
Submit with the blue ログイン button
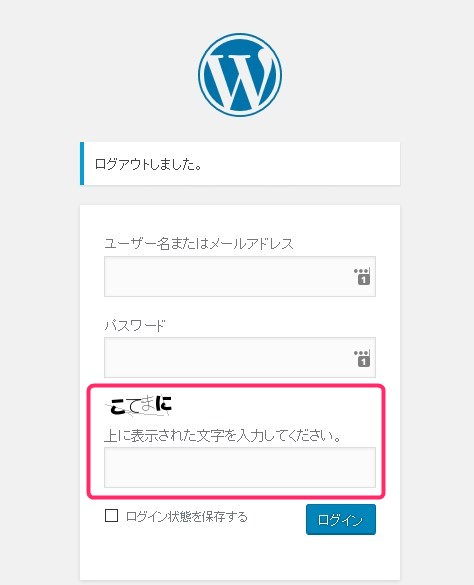(341, 519)
